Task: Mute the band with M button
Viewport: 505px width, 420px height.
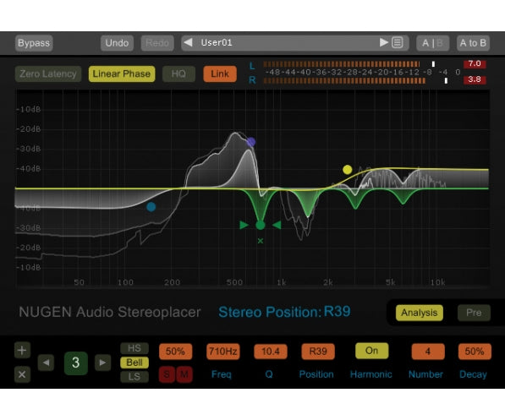Action: [x=184, y=374]
